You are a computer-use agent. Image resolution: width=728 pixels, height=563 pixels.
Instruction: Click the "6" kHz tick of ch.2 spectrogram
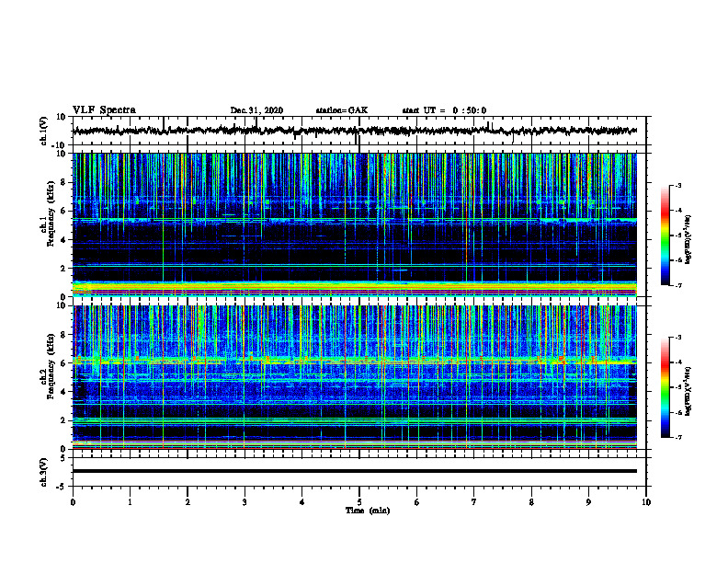[x=63, y=363]
